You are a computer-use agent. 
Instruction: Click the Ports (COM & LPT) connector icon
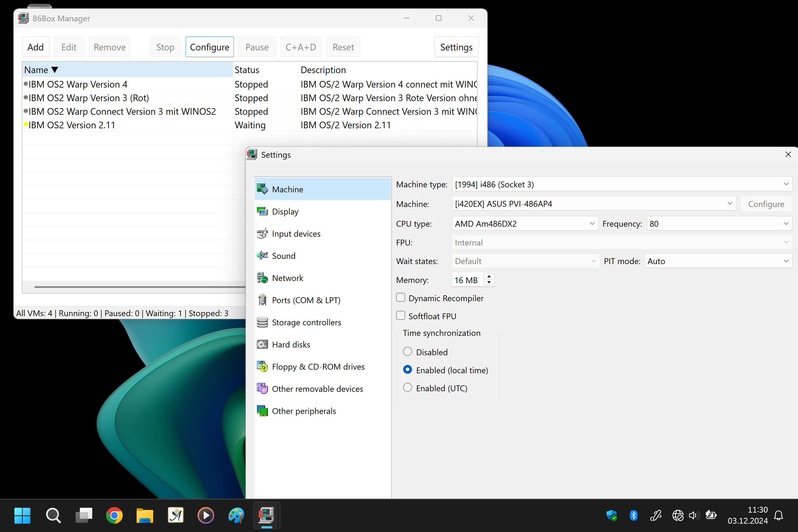262,300
